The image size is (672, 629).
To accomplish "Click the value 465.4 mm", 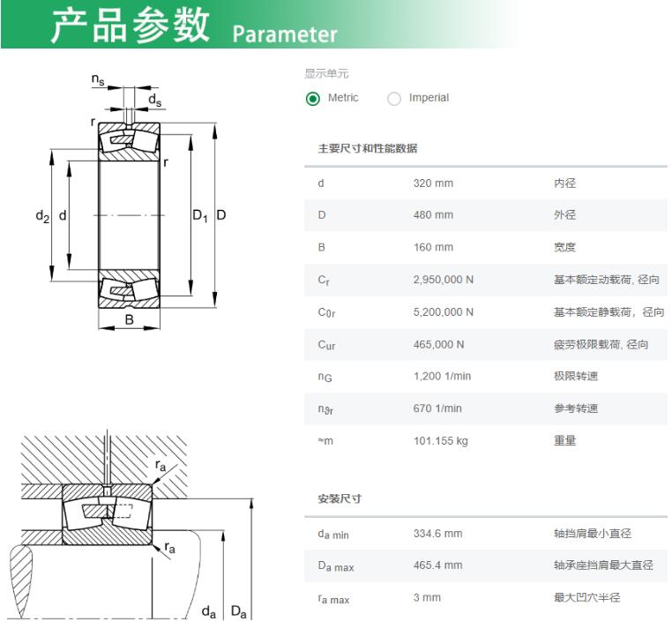I will point(437,565).
